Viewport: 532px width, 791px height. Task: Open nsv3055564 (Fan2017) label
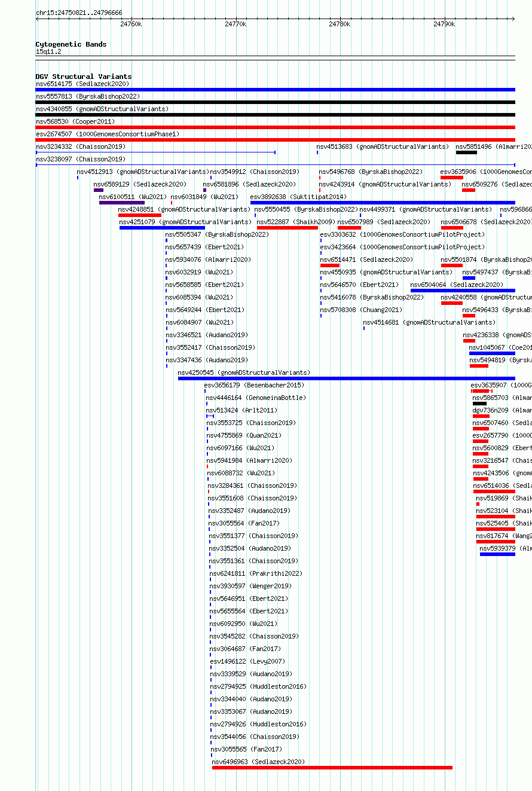click(244, 523)
